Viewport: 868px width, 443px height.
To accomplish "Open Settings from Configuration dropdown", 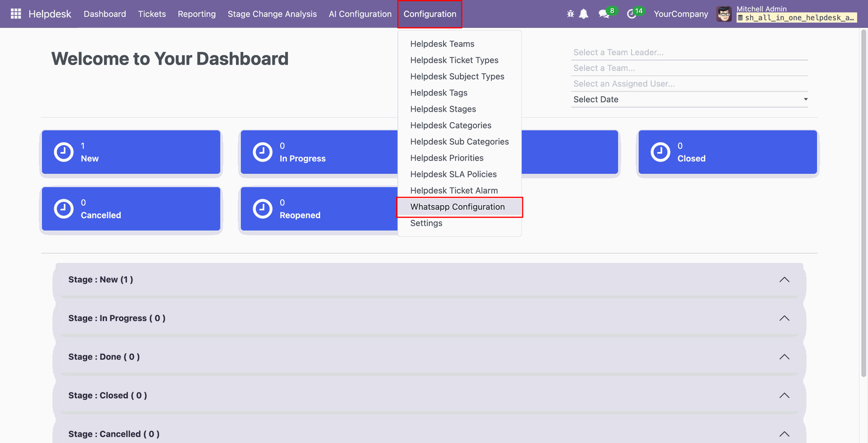I will (460, 223).
